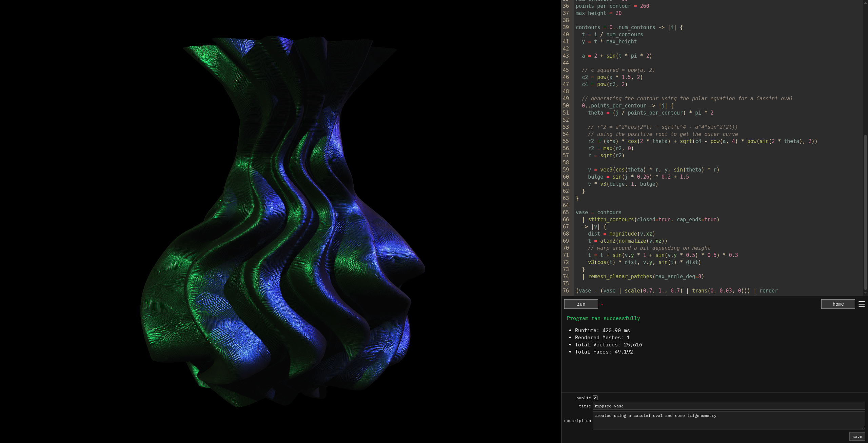Select the stitch_contours call on line 66
This screenshot has height=443, width=868.
pyautogui.click(x=614, y=220)
